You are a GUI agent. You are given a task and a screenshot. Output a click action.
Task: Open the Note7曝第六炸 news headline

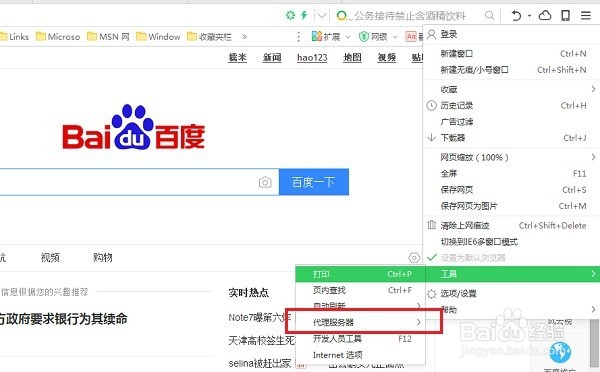point(260,317)
